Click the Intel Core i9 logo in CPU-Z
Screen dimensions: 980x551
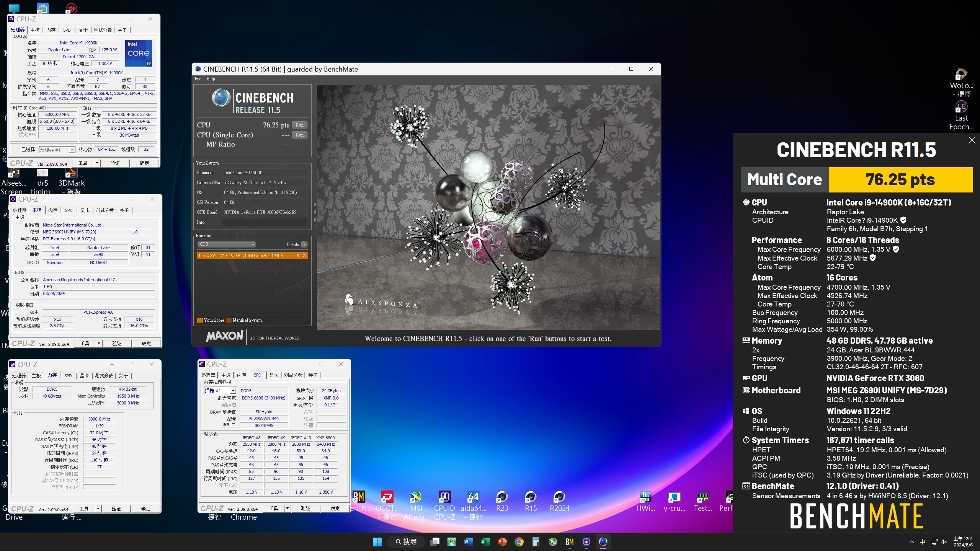pos(139,53)
